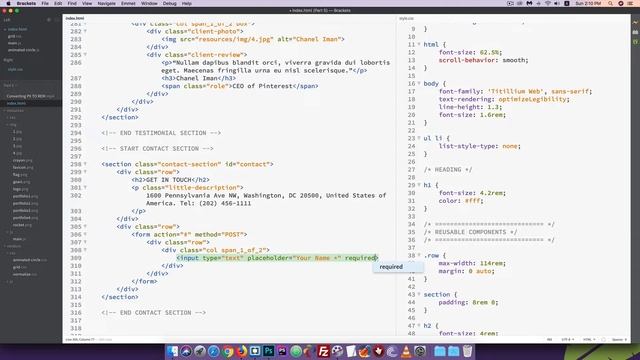Open Photoshop from the dock
The image size is (640, 360).
(x=269, y=351)
